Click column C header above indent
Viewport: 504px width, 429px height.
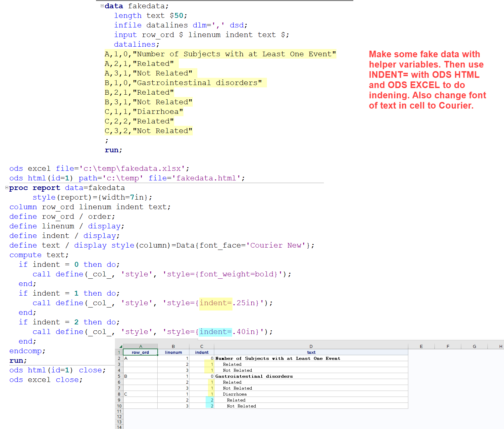click(x=201, y=346)
